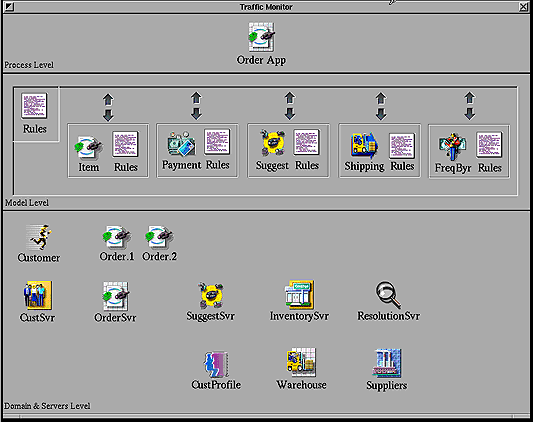
Task: Select the CustProfile icon
Action: 216,365
